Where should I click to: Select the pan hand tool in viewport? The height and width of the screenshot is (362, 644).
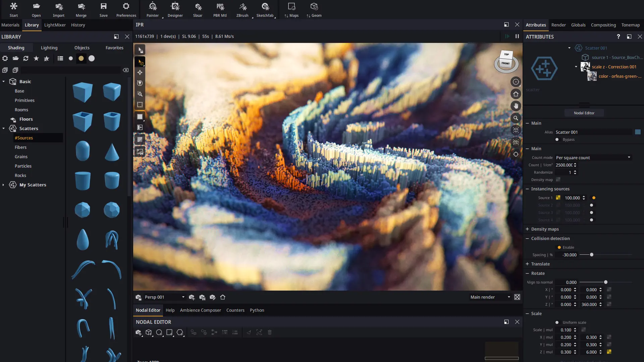[x=516, y=106]
